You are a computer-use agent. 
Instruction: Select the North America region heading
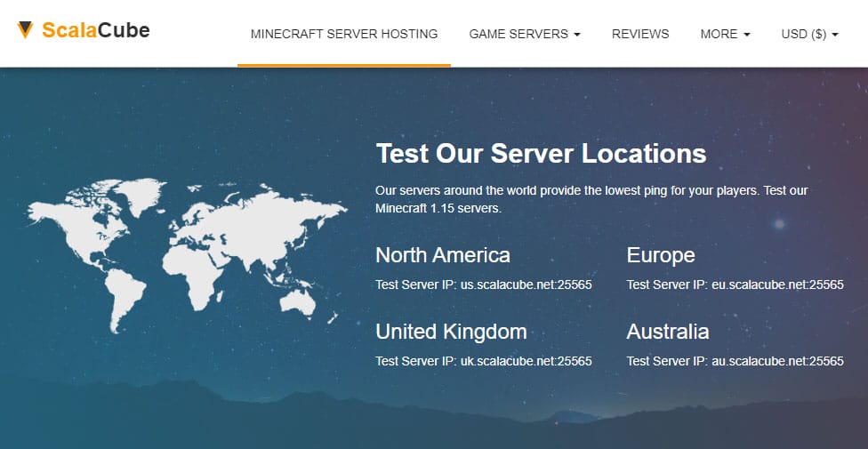443,256
